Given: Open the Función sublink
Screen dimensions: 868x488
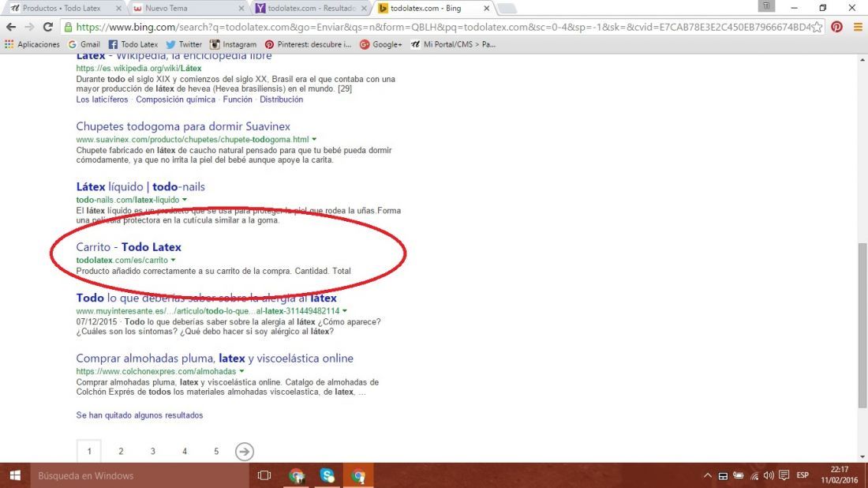Looking at the screenshot, I should [x=238, y=99].
